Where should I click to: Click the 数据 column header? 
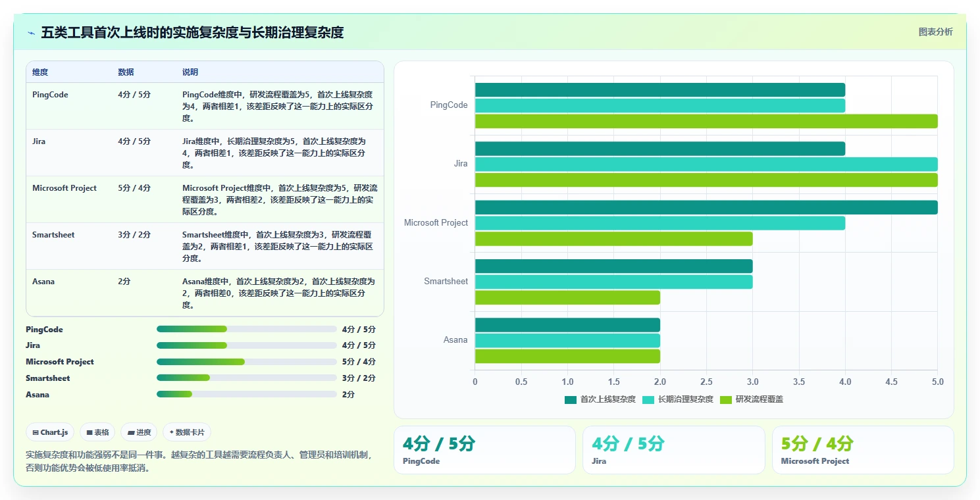[x=126, y=72]
